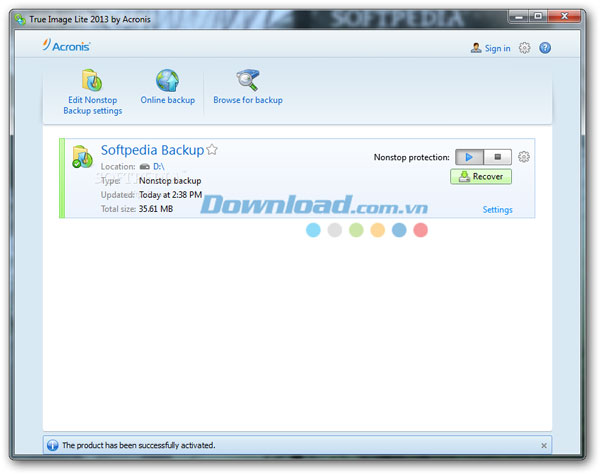600x474 pixels.
Task: Click the Online backup label
Action: pos(168,100)
